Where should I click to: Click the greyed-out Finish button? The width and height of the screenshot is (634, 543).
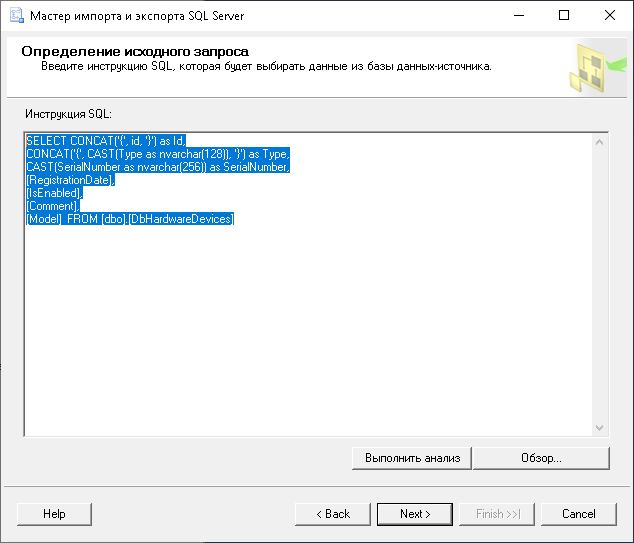coord(497,514)
